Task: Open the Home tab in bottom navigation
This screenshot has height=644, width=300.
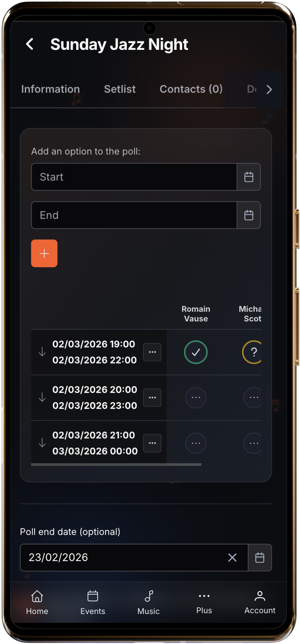Action: [x=37, y=602]
